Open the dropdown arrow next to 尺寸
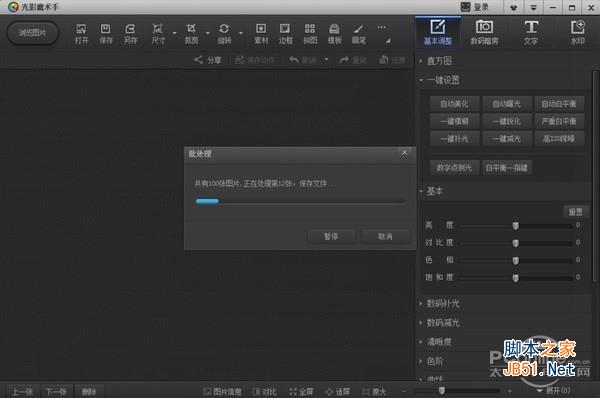 coord(174,33)
